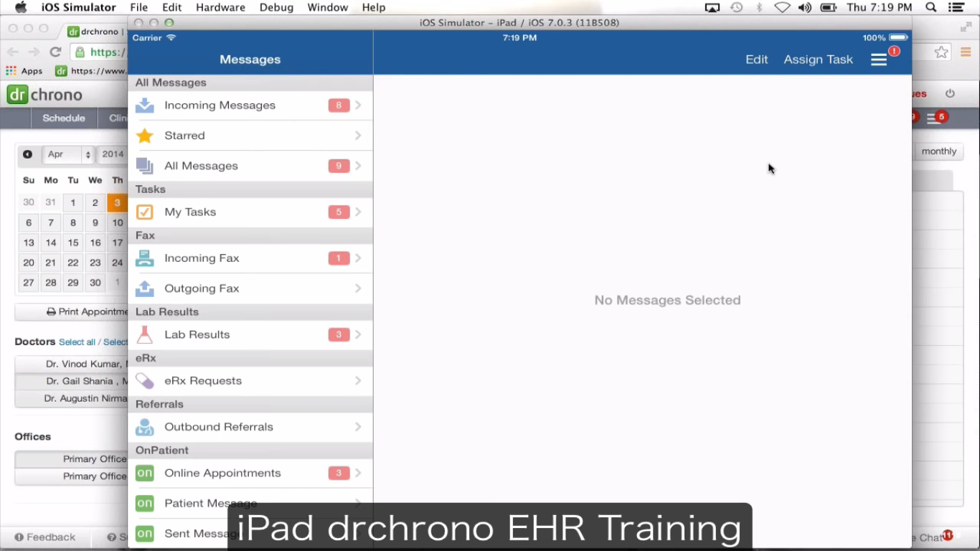
Task: Click the Feedback link at bottom
Action: 44,537
